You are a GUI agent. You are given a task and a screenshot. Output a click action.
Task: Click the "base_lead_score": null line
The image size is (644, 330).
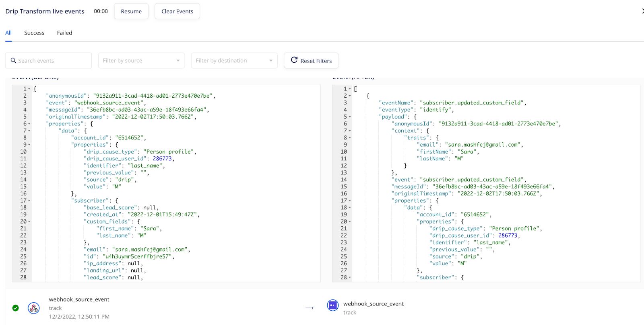121,208
